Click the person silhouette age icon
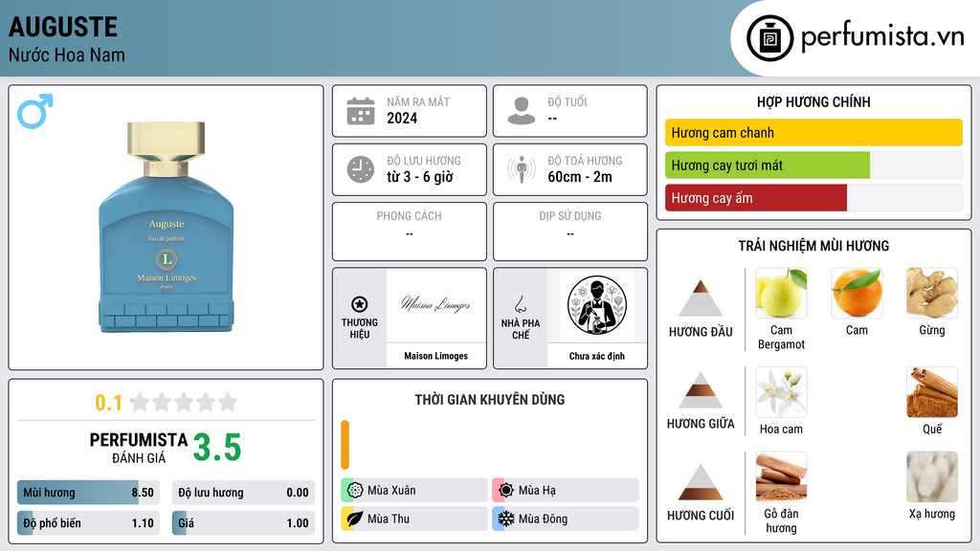 coord(522,111)
